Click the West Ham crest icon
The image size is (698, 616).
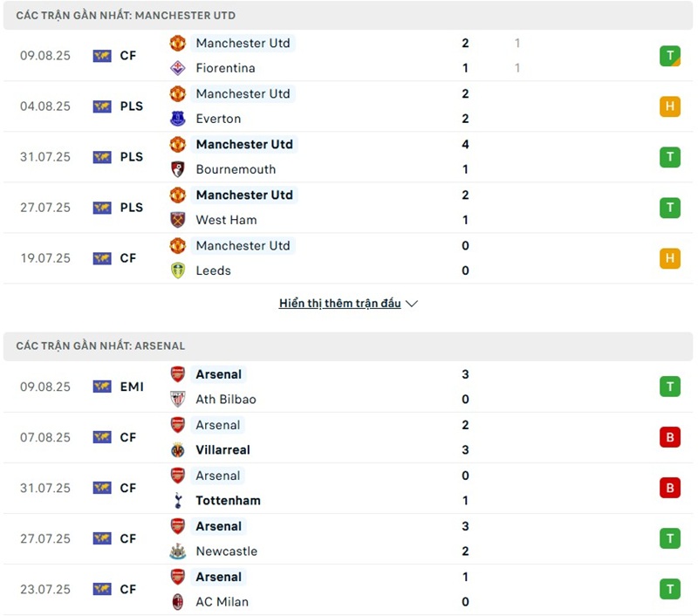point(178,220)
